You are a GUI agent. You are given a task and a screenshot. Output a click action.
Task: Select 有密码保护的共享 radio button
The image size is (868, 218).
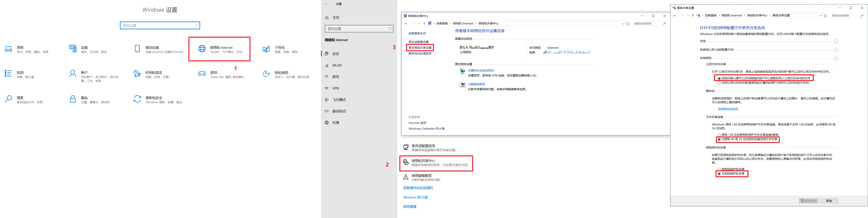point(719,169)
